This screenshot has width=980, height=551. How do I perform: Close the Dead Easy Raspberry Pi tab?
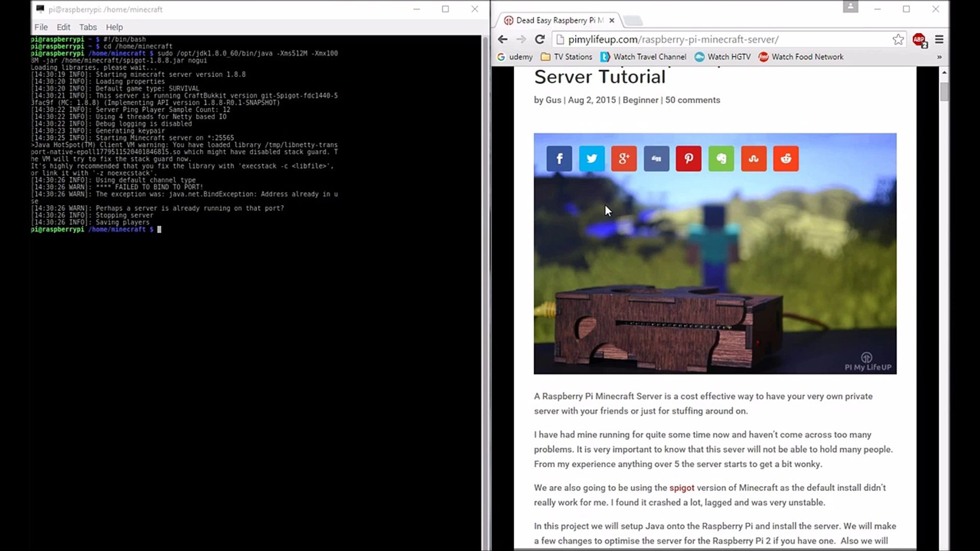[611, 20]
